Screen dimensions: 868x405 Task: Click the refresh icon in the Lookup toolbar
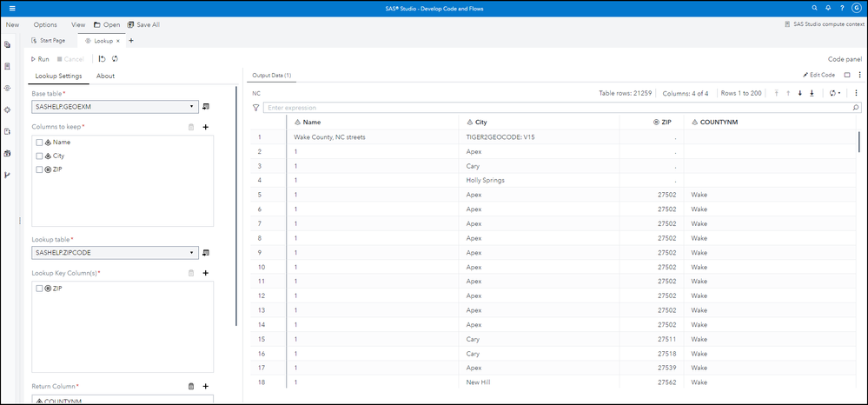pyautogui.click(x=116, y=59)
